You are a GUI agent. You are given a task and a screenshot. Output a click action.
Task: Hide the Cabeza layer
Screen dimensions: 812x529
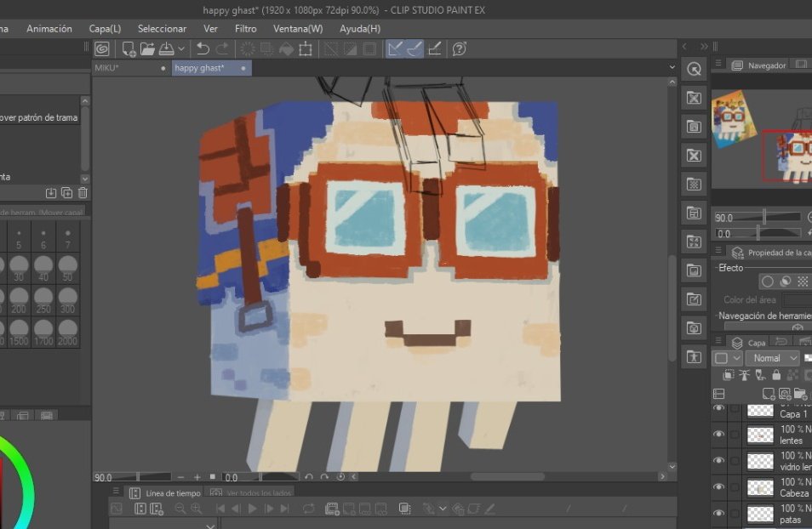[718, 486]
